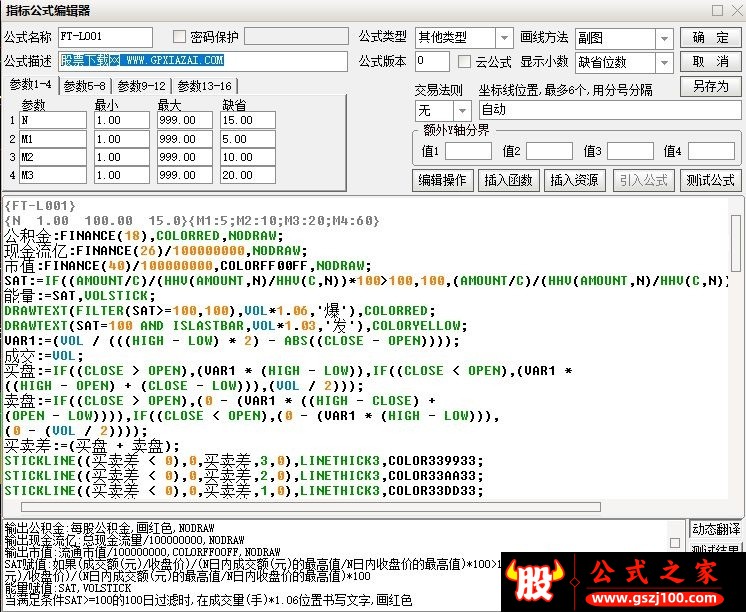Click the 值3 input field
Screen dimensions: 746x612
tap(630, 152)
